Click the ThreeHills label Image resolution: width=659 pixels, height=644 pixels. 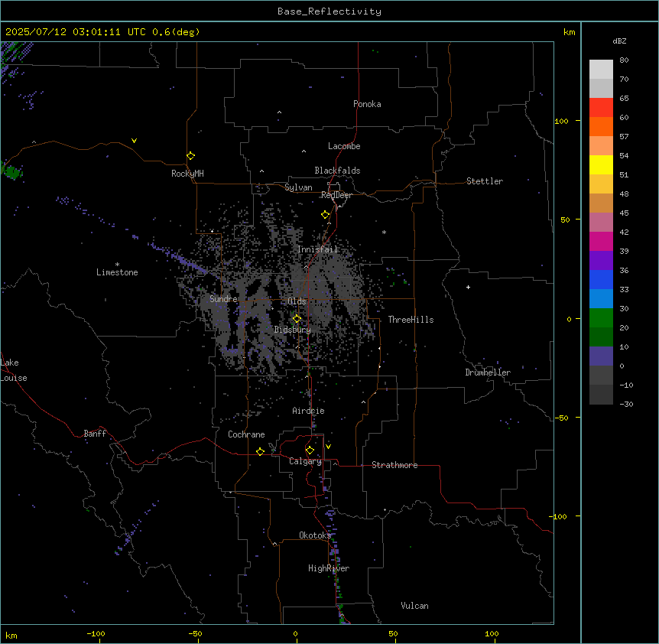[411, 320]
